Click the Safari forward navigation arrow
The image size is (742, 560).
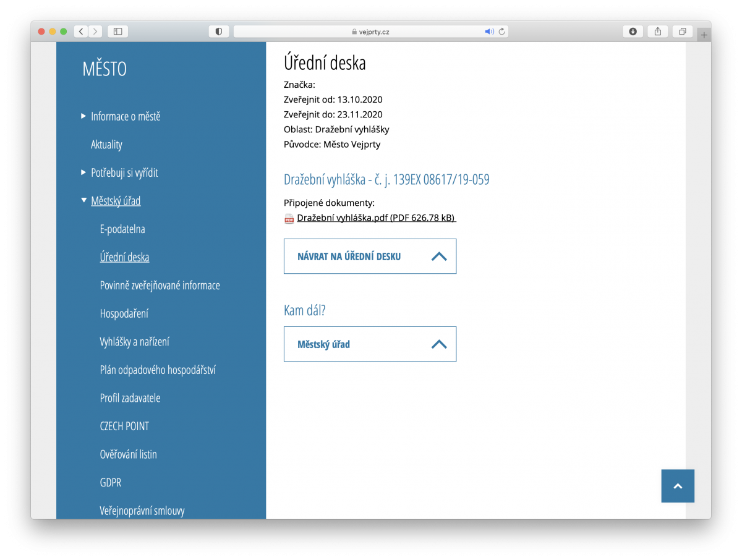click(95, 32)
